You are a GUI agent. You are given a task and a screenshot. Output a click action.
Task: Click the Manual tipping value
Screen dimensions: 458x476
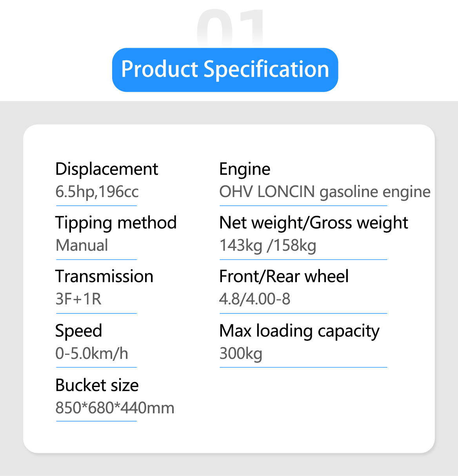tap(82, 245)
